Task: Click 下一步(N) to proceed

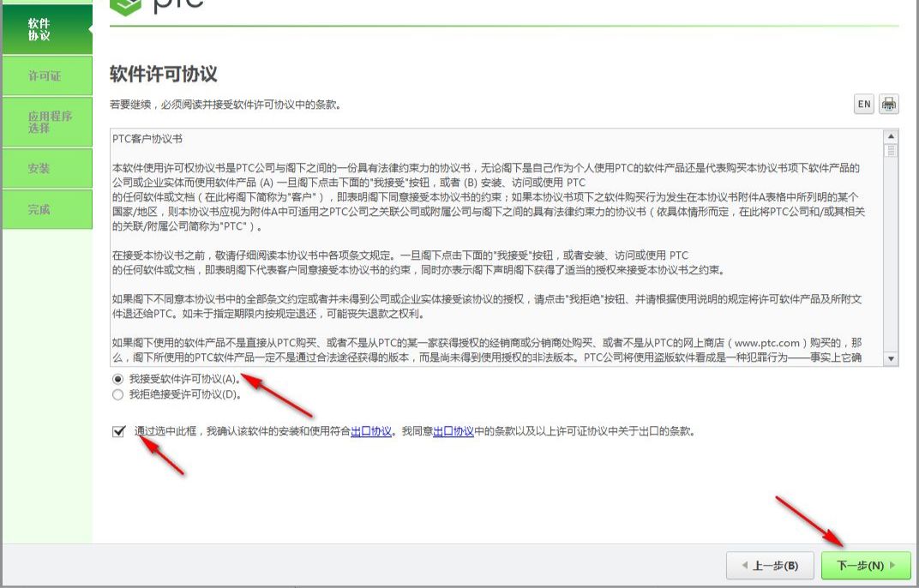Action: pyautogui.click(x=866, y=566)
